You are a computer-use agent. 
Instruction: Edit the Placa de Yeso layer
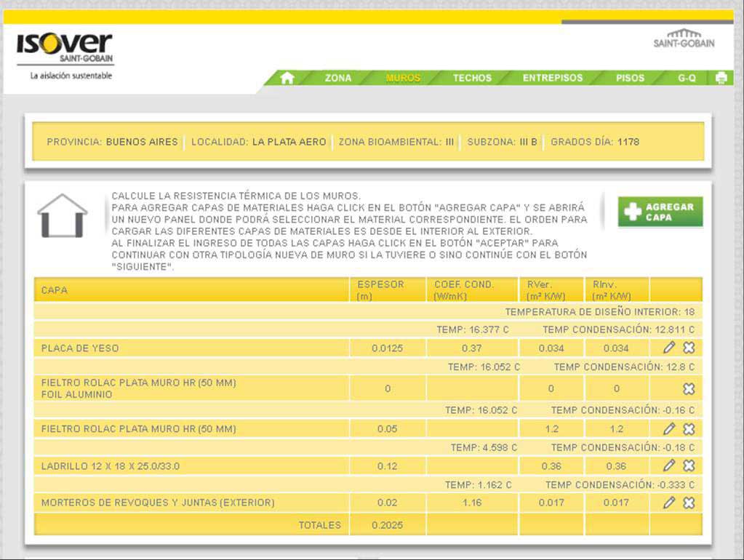pyautogui.click(x=669, y=348)
